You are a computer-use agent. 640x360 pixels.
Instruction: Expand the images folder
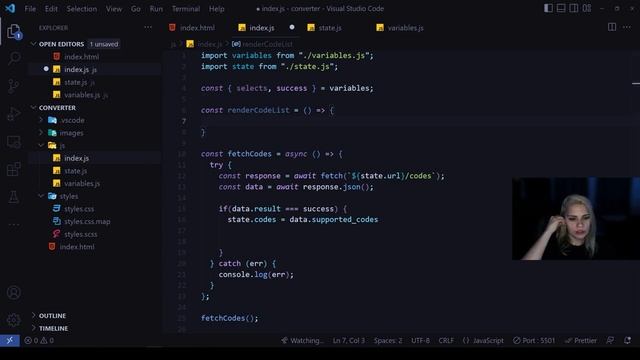pos(71,133)
